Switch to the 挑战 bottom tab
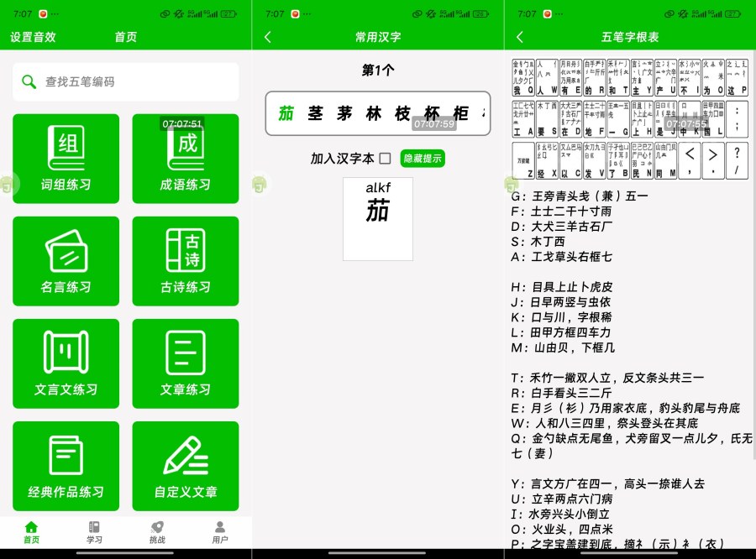The height and width of the screenshot is (559, 756). pyautogui.click(x=157, y=537)
